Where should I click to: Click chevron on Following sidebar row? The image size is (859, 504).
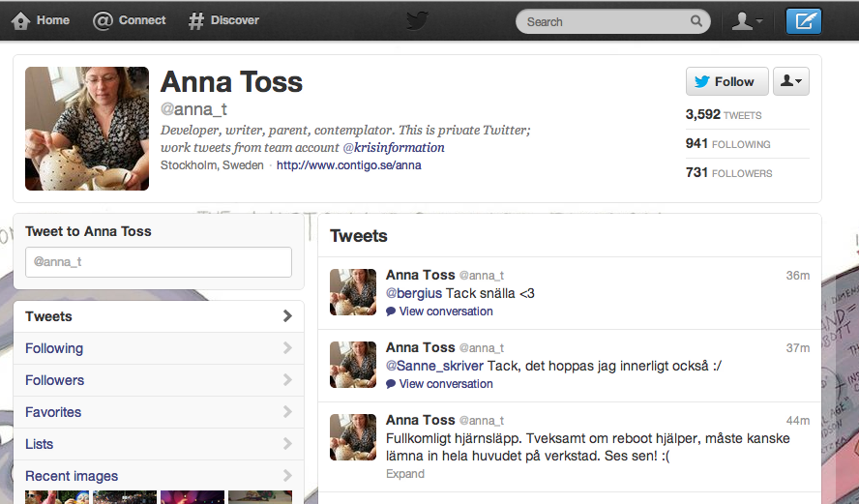pyautogui.click(x=287, y=348)
